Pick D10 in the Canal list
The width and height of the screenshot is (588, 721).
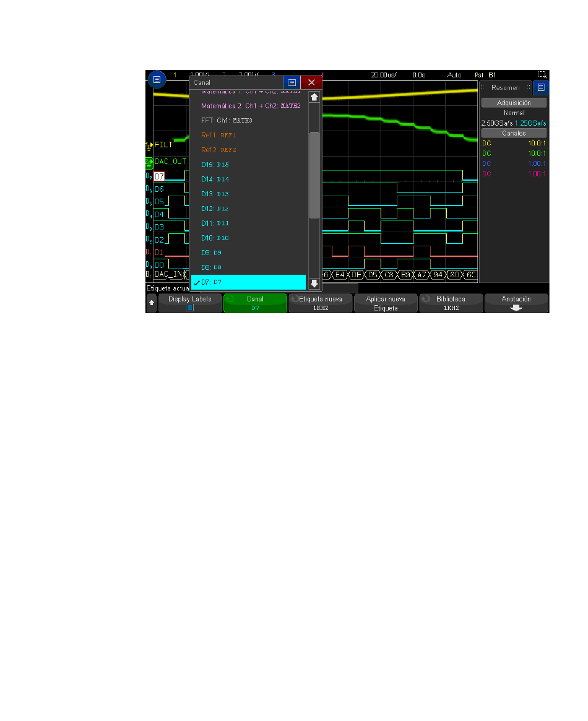click(249, 238)
